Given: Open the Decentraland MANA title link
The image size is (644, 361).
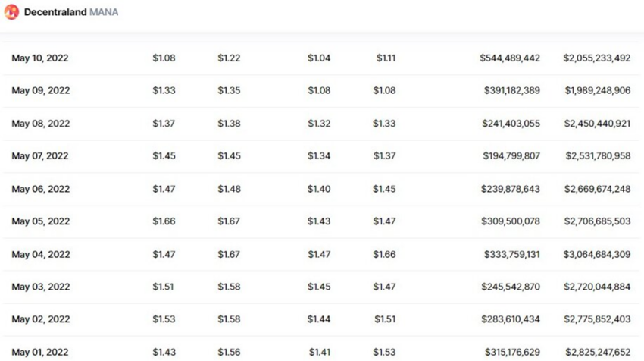Looking at the screenshot, I should pos(71,12).
